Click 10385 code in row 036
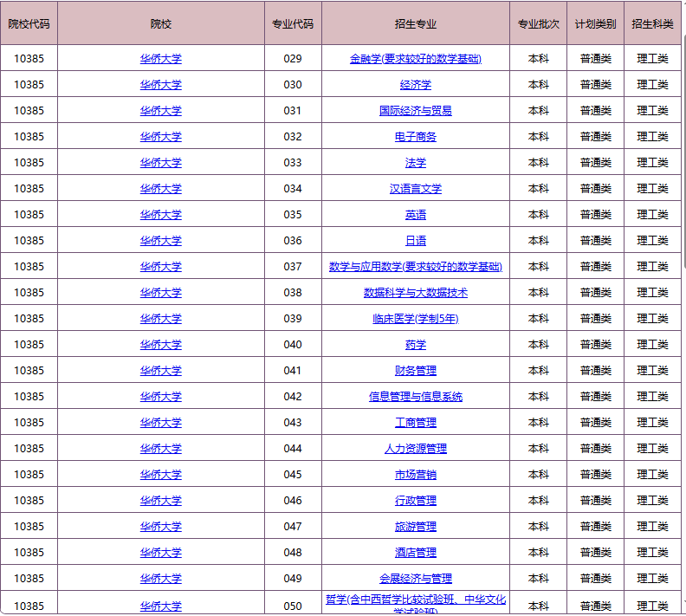686x616 pixels. click(29, 241)
